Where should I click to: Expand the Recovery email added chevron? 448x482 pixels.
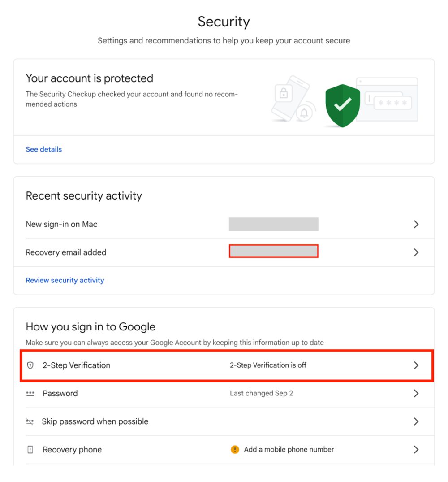coord(416,252)
